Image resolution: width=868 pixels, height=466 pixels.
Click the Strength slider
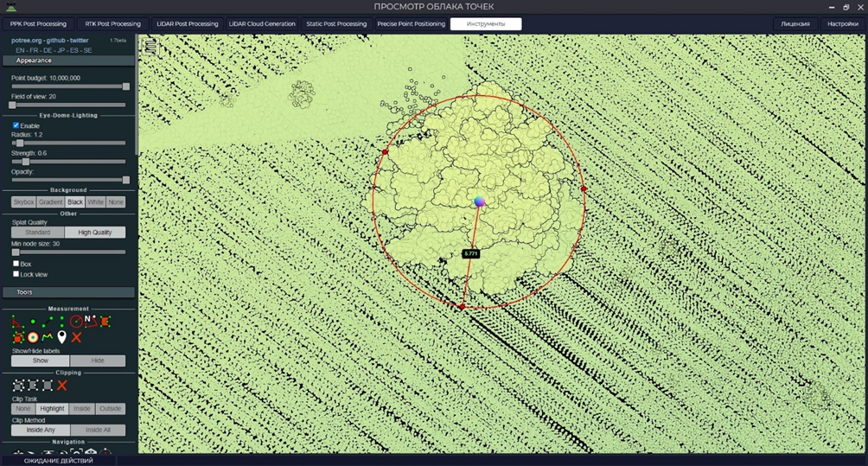[x=68, y=162]
